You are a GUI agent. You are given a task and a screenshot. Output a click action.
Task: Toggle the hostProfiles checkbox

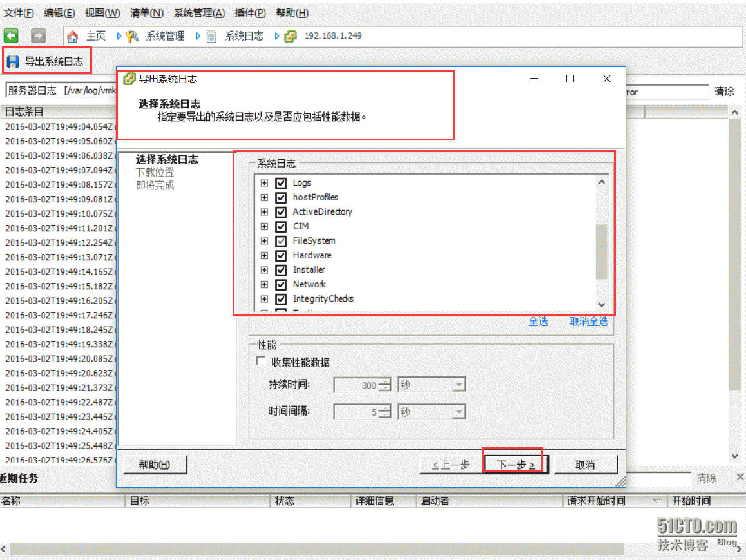tap(281, 197)
